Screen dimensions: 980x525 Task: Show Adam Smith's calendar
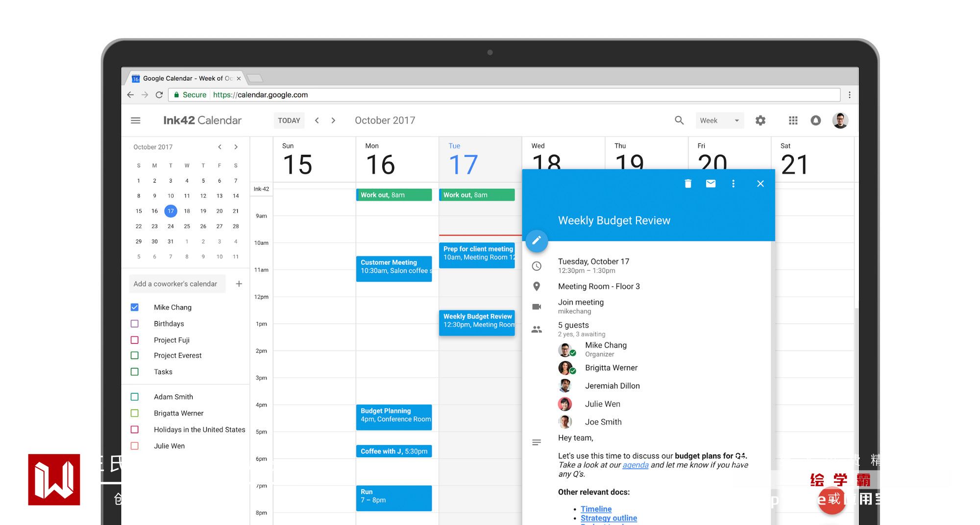click(135, 397)
